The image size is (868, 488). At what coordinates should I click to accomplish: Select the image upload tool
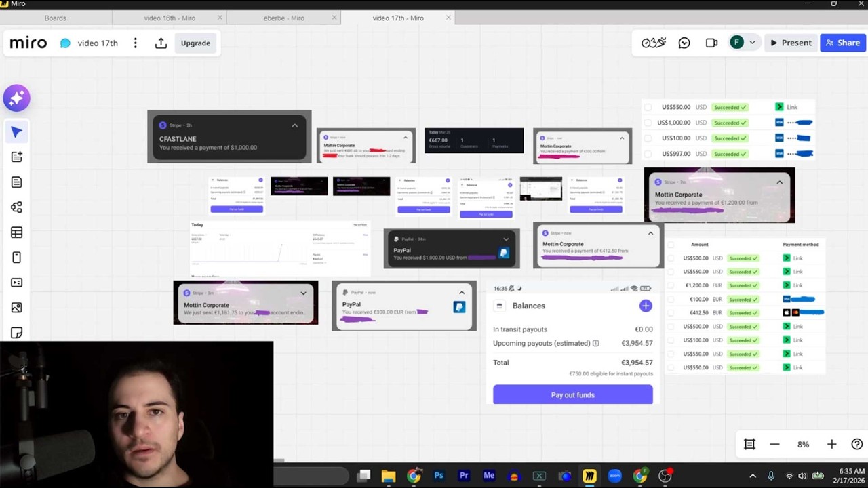(16, 308)
